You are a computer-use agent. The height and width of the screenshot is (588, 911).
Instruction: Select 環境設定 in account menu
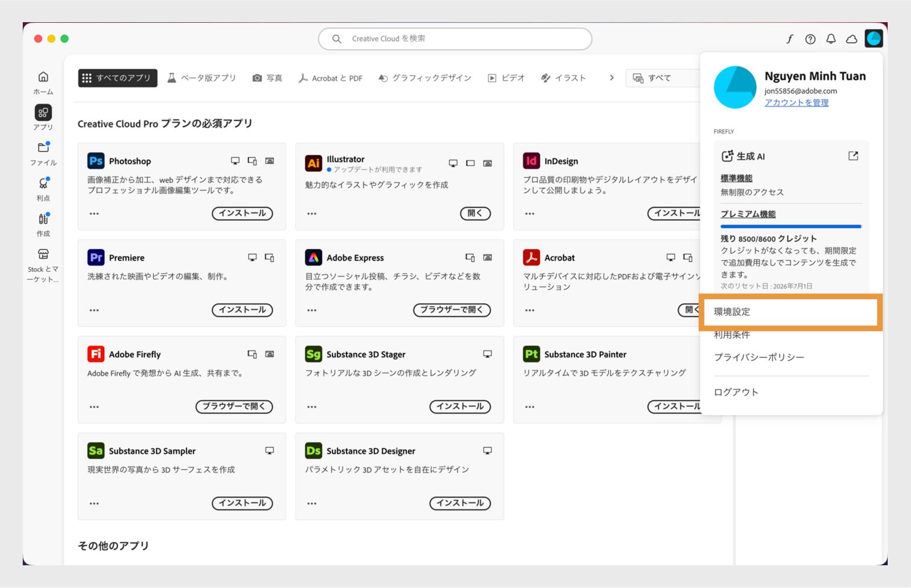(791, 312)
